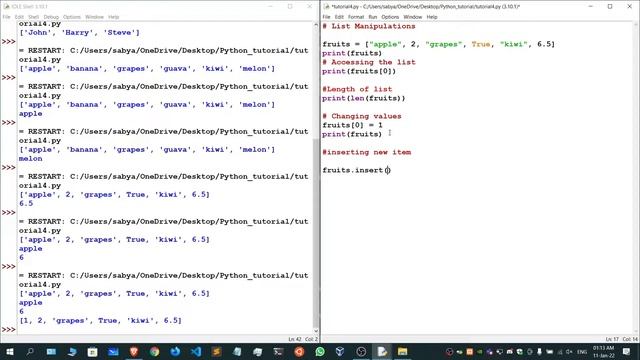
Task: Open Help menu in IDLE Shell window
Action: point(113,17)
